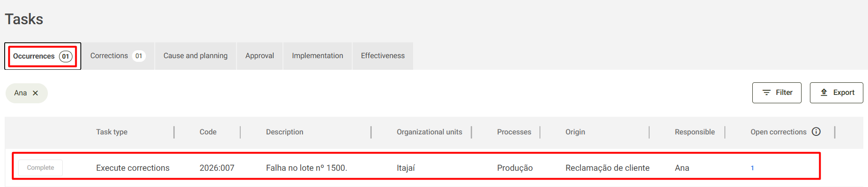View the Effectiveness tab

point(383,56)
